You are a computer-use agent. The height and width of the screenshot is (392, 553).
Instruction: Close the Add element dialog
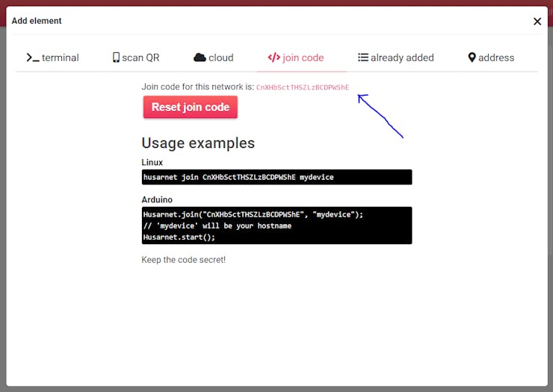tap(537, 22)
